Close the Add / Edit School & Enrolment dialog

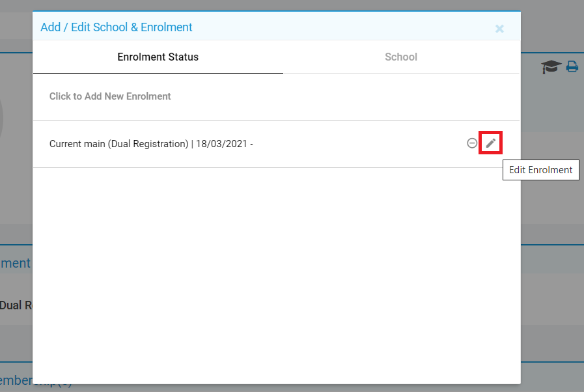(x=499, y=29)
